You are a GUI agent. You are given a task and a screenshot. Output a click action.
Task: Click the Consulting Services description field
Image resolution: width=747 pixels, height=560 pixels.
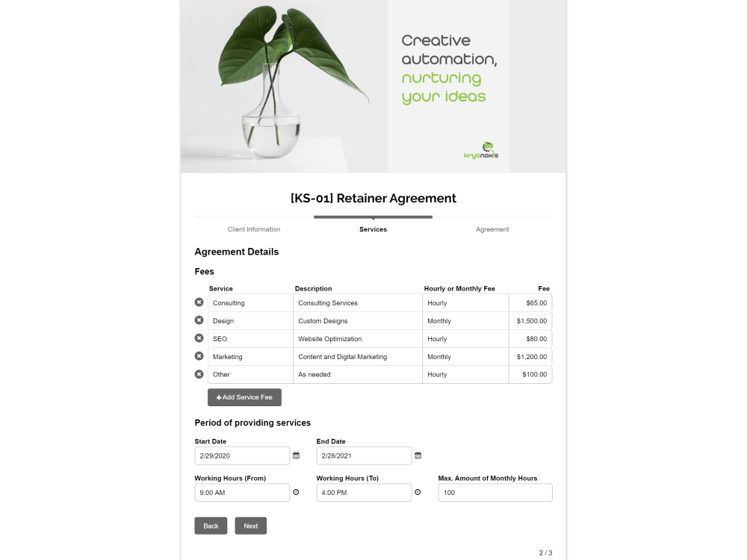358,303
